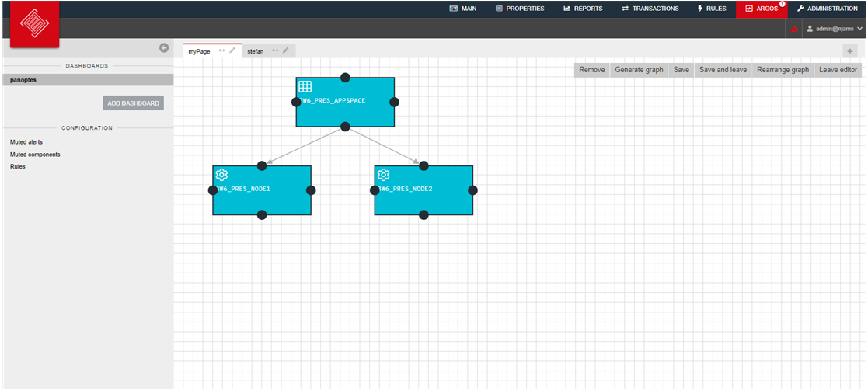Click bottom connector dot of BW6_PRES_NODE2
This screenshot has width=868, height=390.
click(424, 214)
